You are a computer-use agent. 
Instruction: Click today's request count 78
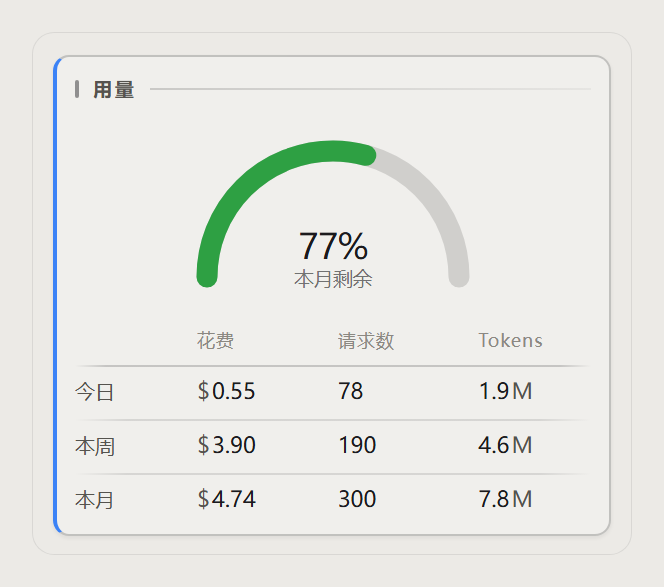[x=350, y=390]
